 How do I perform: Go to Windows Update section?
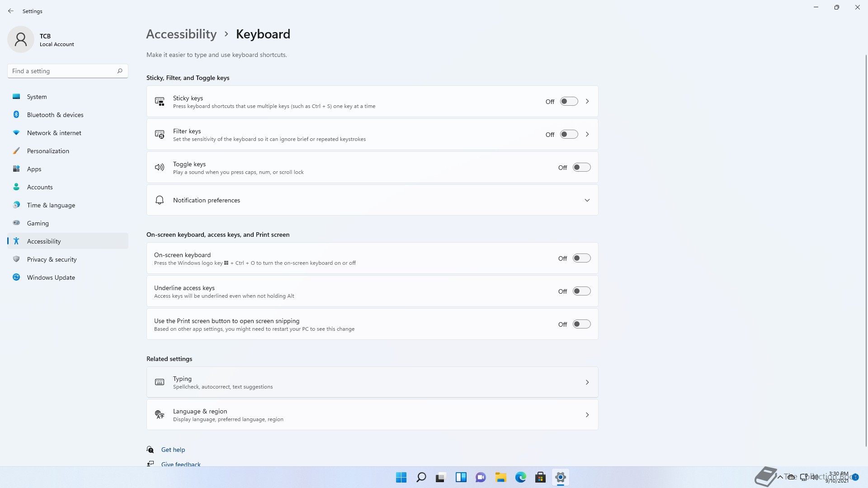click(x=51, y=277)
